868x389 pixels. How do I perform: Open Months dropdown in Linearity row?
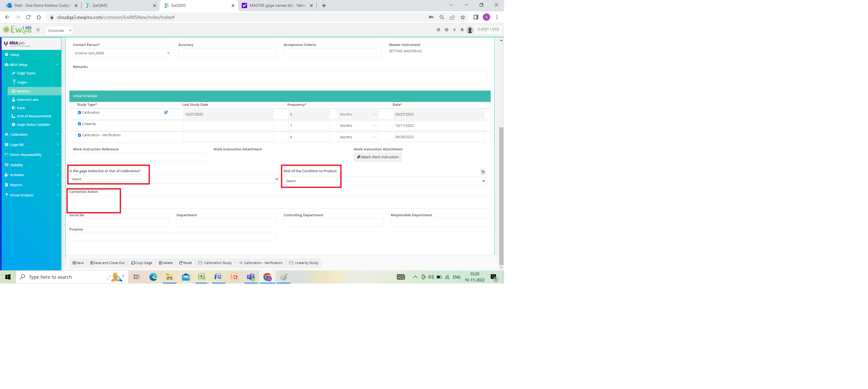point(358,126)
